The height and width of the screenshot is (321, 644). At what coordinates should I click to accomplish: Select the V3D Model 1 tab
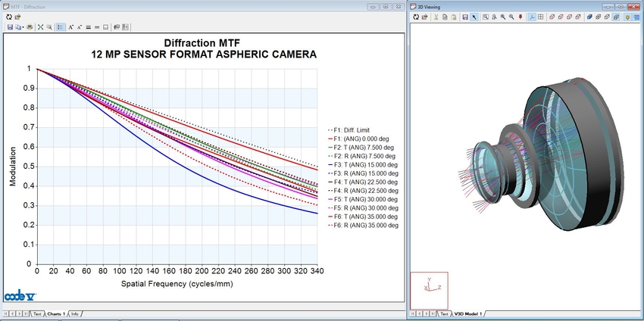[x=467, y=313]
